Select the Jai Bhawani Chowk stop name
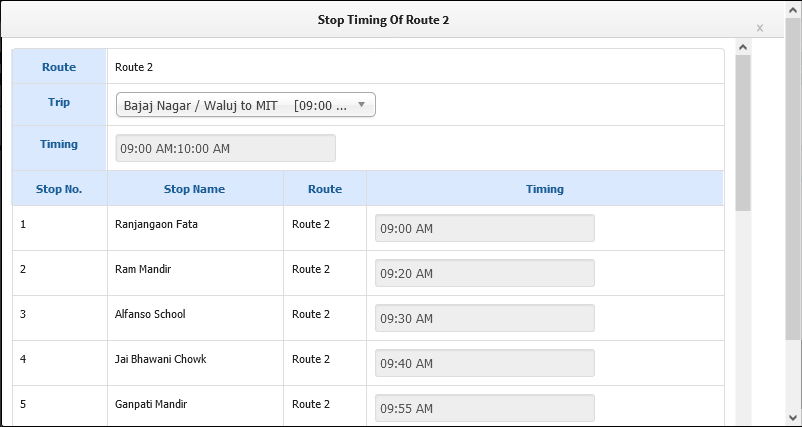Viewport: 802px width, 427px height. click(161, 359)
